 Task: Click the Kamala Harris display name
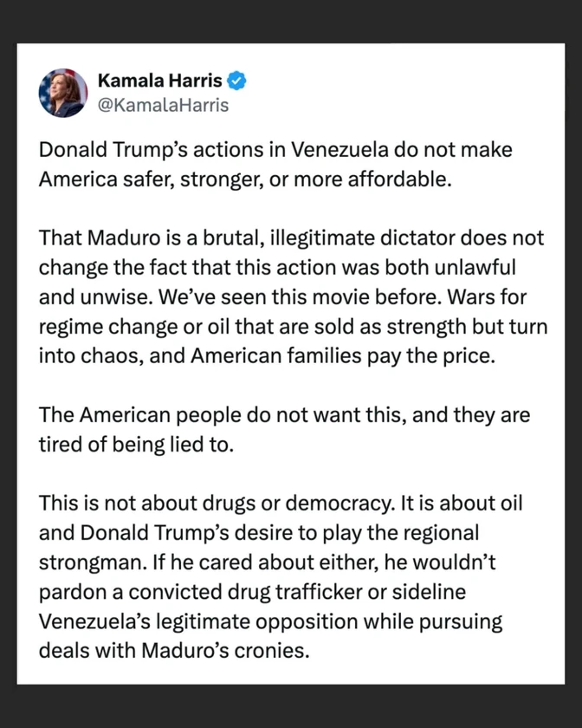tap(159, 81)
